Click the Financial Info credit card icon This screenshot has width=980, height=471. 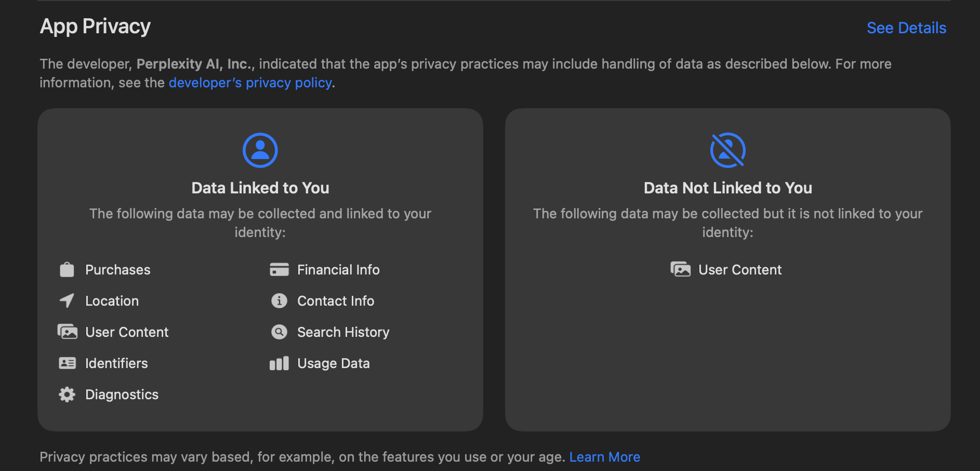click(279, 270)
